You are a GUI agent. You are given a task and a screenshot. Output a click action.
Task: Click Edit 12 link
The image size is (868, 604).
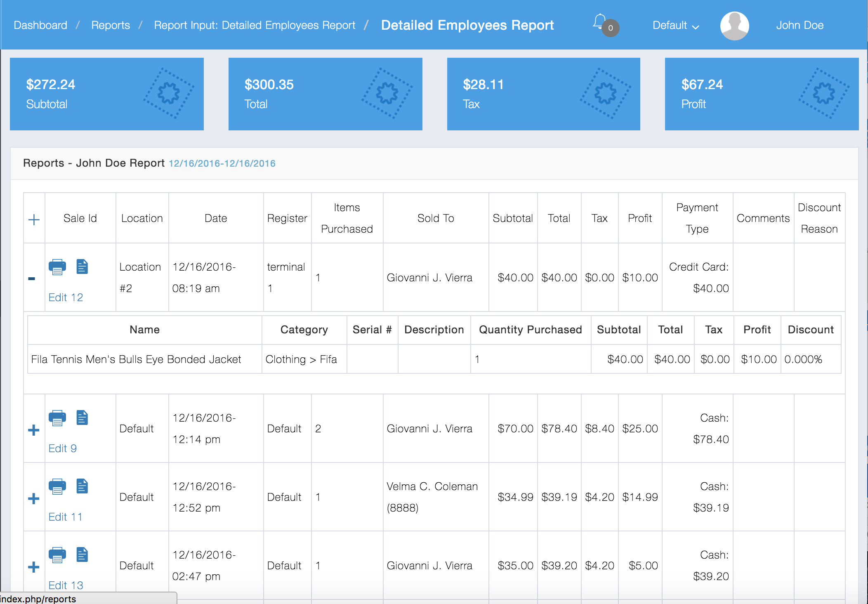[x=66, y=297]
